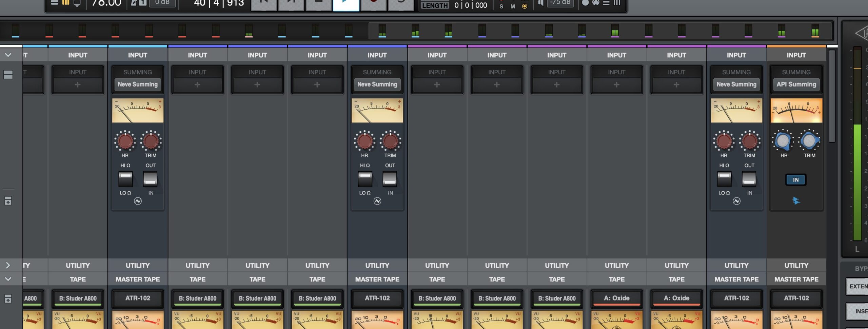Click the VU meter on API Summing

coord(796,111)
